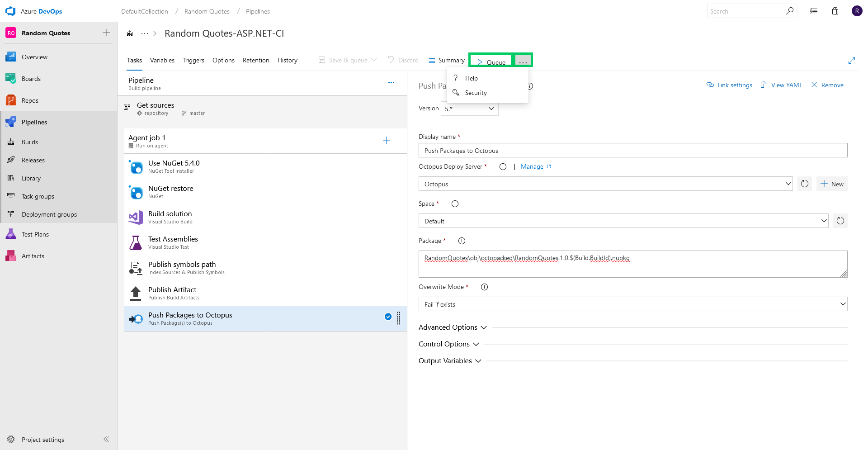Screen dimensions: 868x450
Task: Click the Azure DevOps logo icon
Action: (10, 11)
